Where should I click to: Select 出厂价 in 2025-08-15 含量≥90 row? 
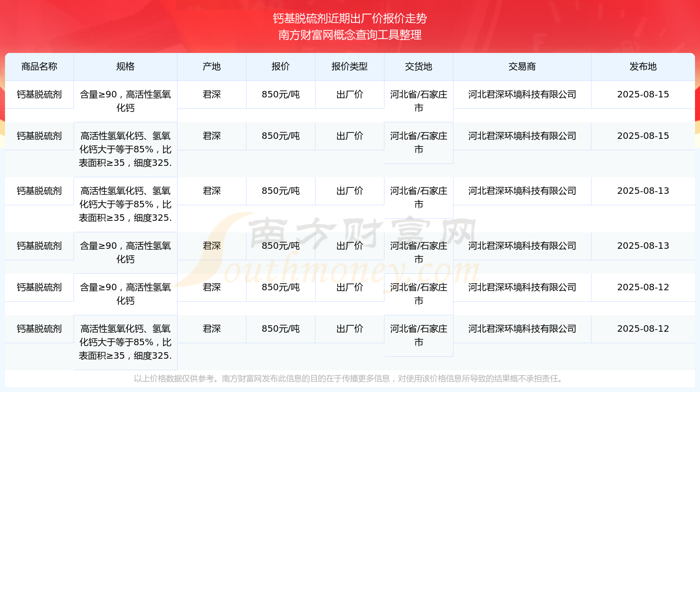click(350, 94)
